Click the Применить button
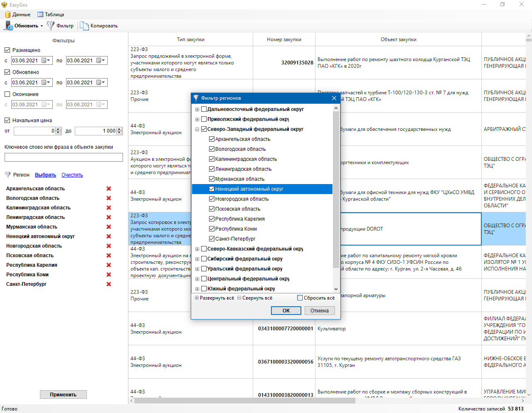This screenshot has height=413, width=532. 63,395
